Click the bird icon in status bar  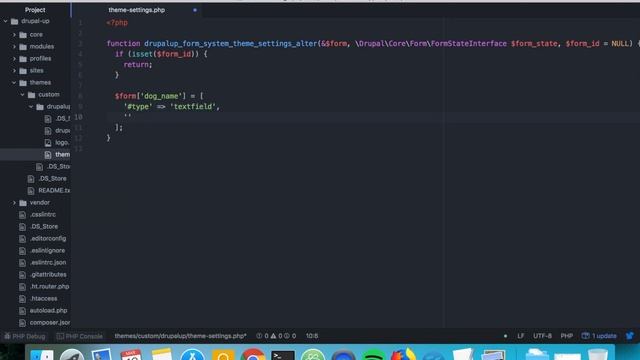(x=630, y=336)
